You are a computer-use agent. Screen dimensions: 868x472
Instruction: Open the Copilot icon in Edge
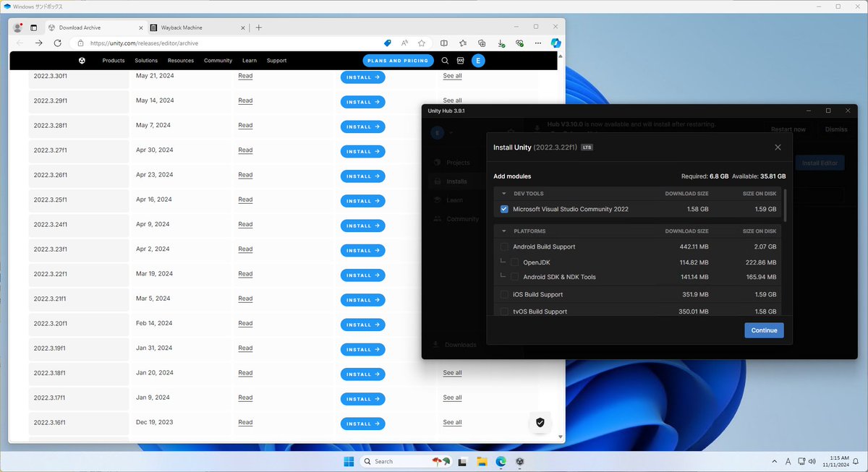click(x=556, y=43)
